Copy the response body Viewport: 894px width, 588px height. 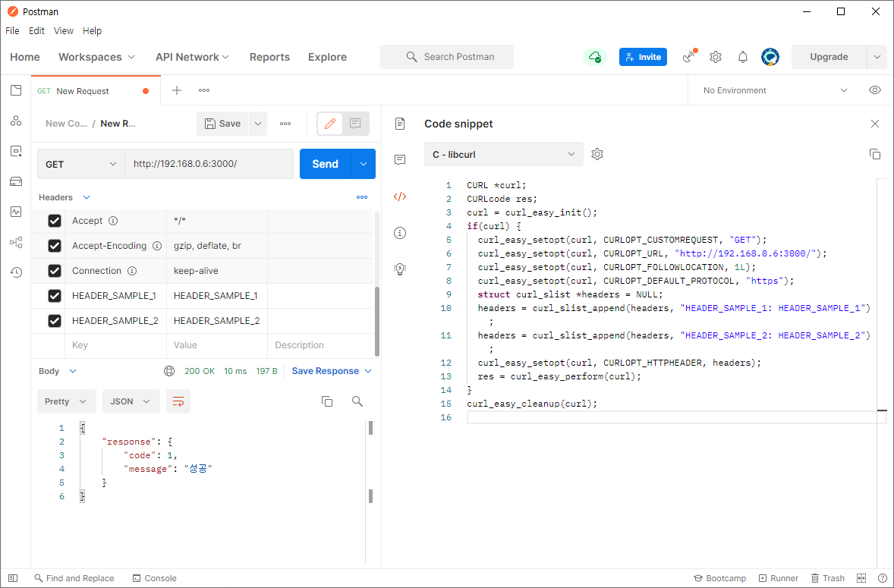pos(327,401)
